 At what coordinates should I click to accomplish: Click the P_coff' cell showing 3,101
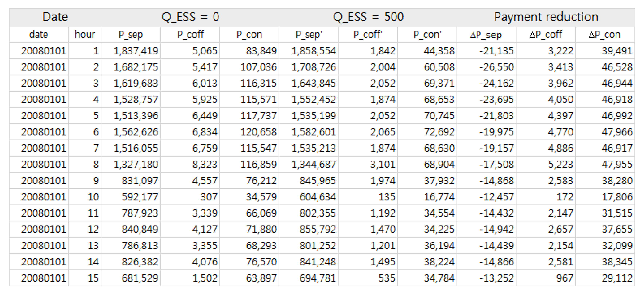coord(383,164)
